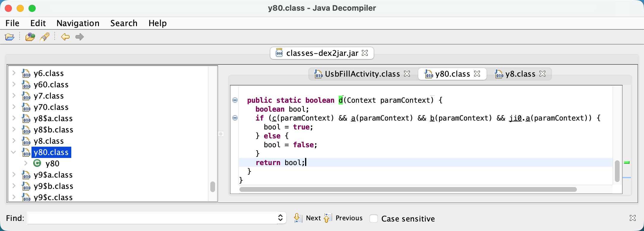Open the Find history dropdown
The image size is (644, 231).
coord(280,218)
